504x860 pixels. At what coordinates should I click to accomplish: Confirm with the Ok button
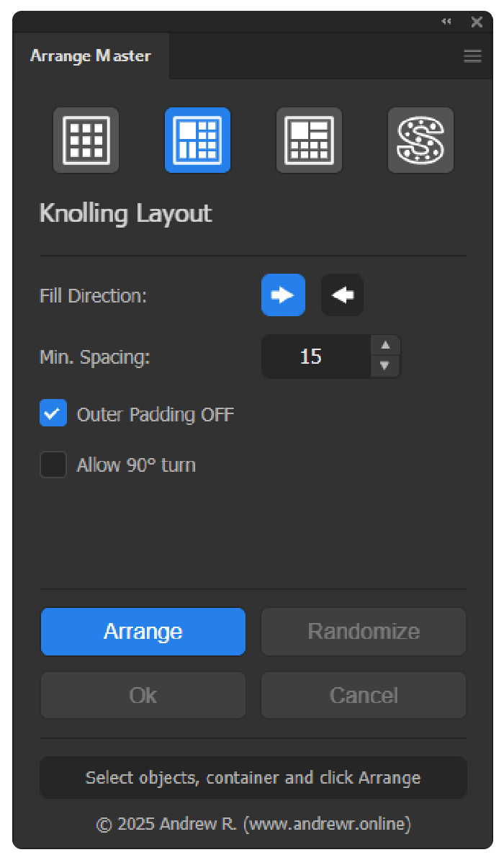tap(143, 695)
